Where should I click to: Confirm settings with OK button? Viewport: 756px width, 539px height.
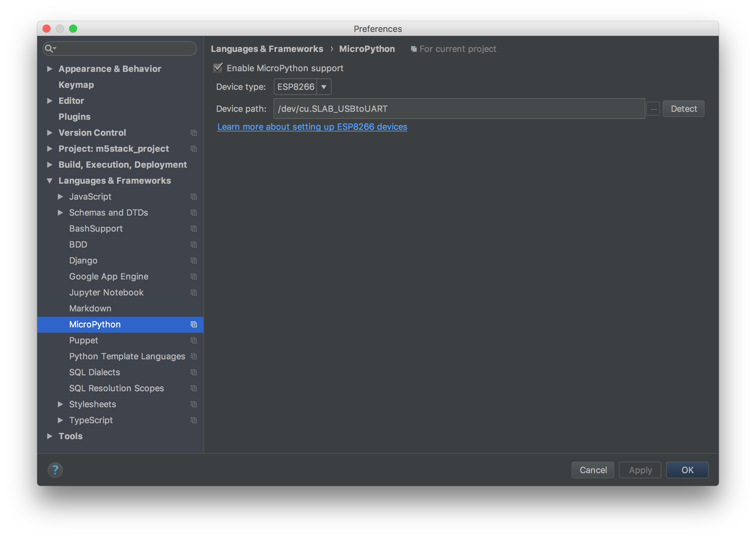click(x=687, y=470)
